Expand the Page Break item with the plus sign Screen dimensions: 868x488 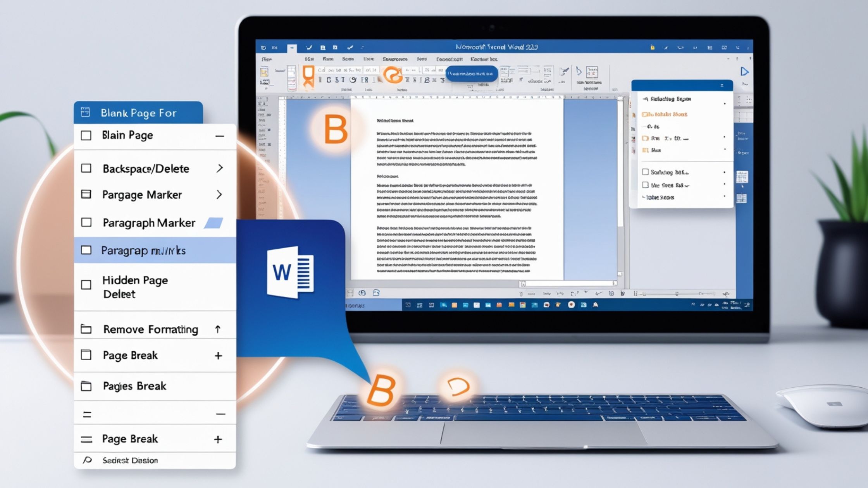pos(219,355)
